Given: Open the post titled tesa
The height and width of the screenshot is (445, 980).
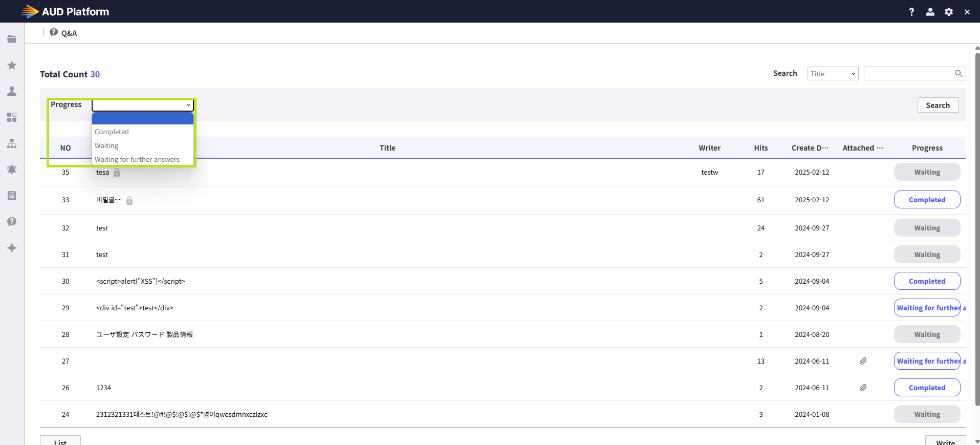Looking at the screenshot, I should [x=102, y=173].
